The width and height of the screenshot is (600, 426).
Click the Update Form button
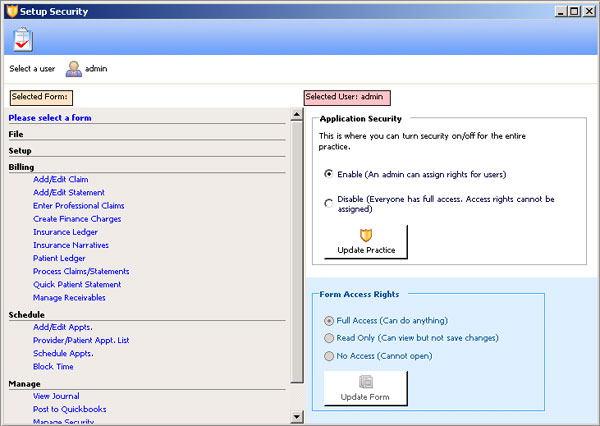(x=366, y=388)
